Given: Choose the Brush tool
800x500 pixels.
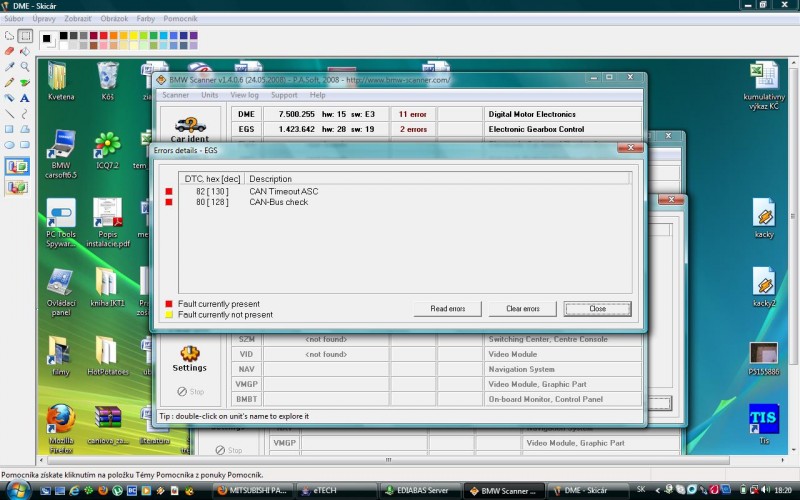Looking at the screenshot, I should (24, 82).
